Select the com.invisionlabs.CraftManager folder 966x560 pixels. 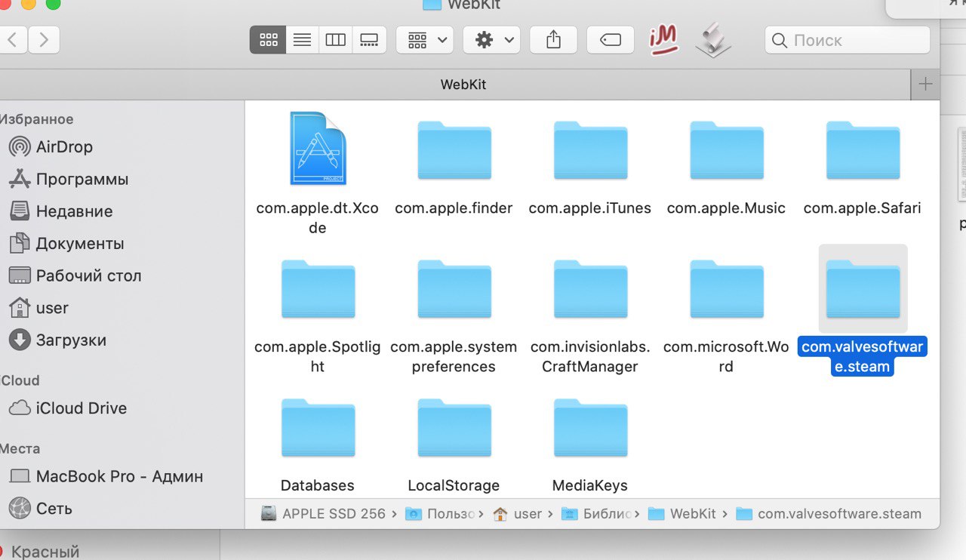click(x=590, y=289)
